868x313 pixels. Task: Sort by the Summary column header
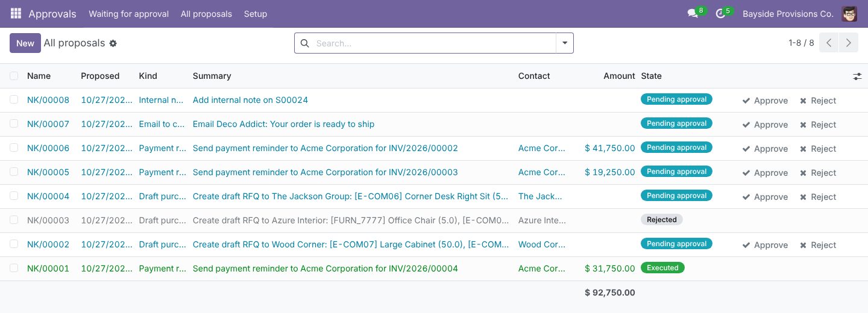pyautogui.click(x=212, y=76)
